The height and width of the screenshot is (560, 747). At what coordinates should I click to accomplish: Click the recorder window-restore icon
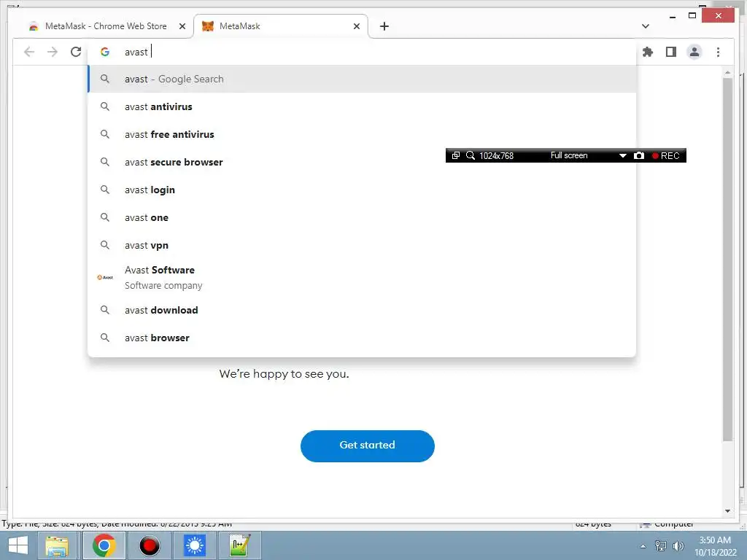coord(455,156)
